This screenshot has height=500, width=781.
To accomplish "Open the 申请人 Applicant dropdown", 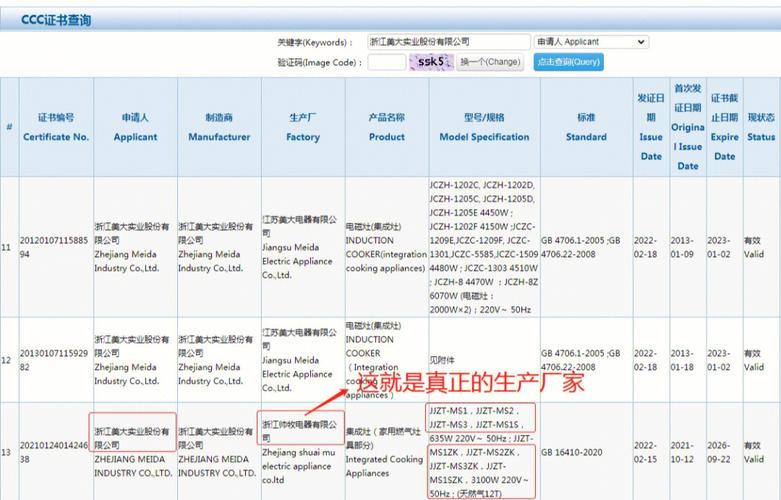I will click(x=591, y=42).
